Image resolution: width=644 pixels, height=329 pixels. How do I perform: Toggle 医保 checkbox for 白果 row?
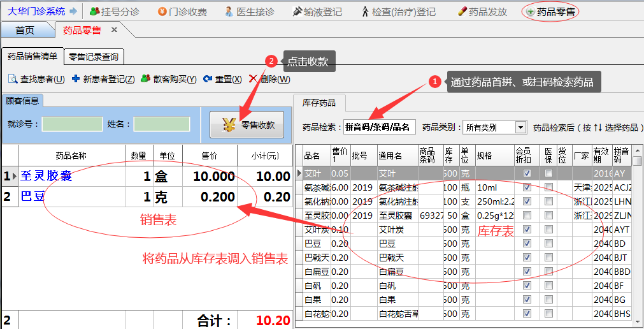(548, 300)
